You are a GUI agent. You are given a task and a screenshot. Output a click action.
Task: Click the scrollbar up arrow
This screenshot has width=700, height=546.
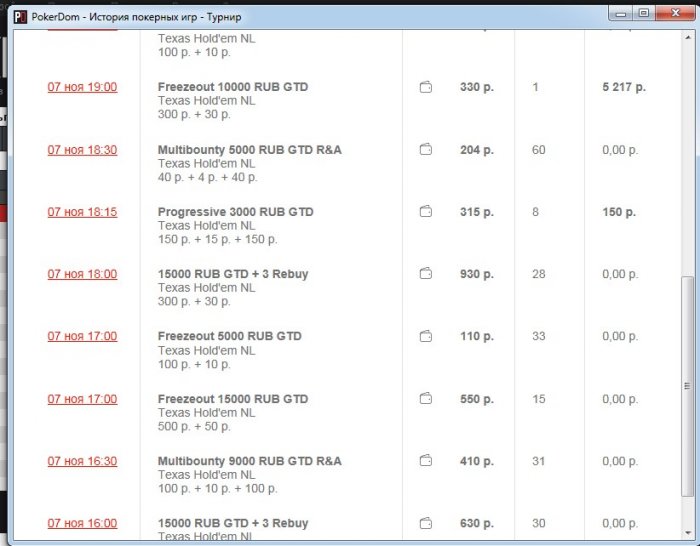coord(688,38)
